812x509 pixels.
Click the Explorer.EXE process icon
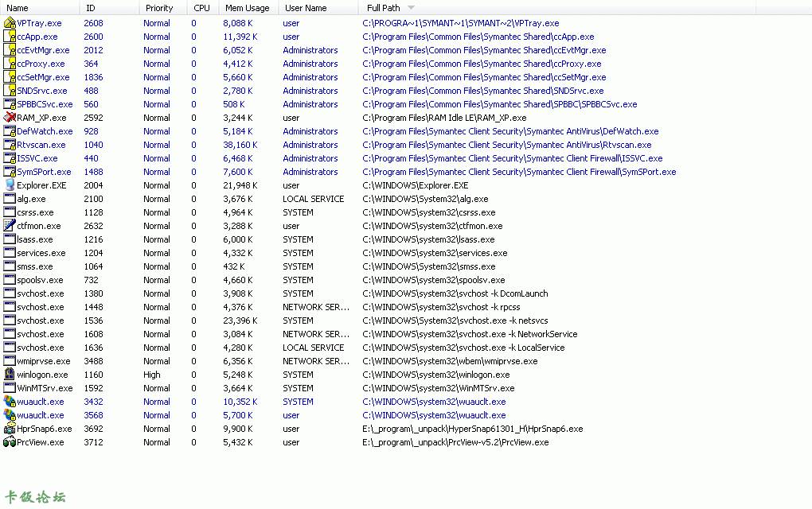pyautogui.click(x=10, y=185)
